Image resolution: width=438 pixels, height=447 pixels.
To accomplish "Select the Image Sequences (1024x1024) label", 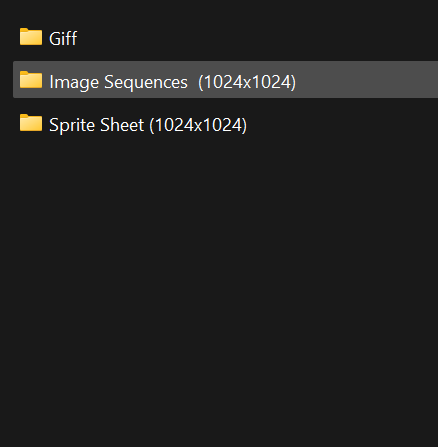I will [172, 82].
